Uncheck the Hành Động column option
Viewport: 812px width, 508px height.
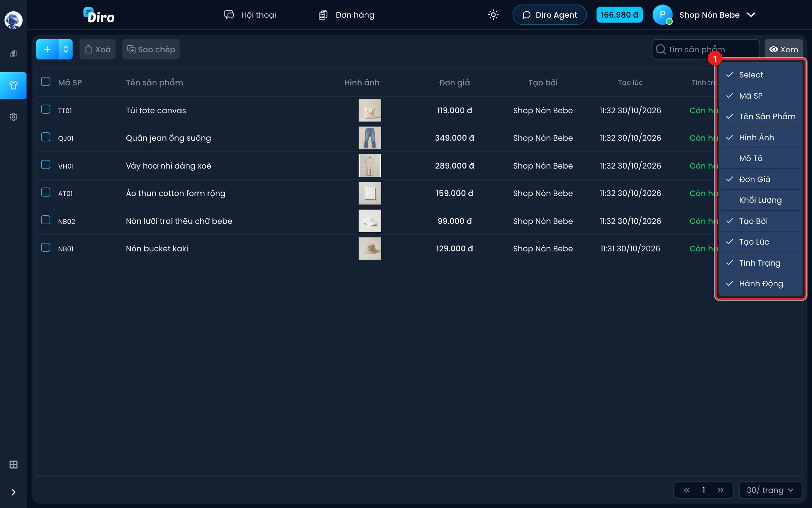click(x=760, y=283)
